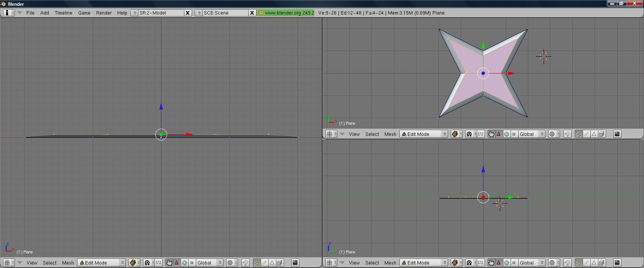The width and height of the screenshot is (644, 268).
Task: Open the File menu
Action: coord(30,13)
